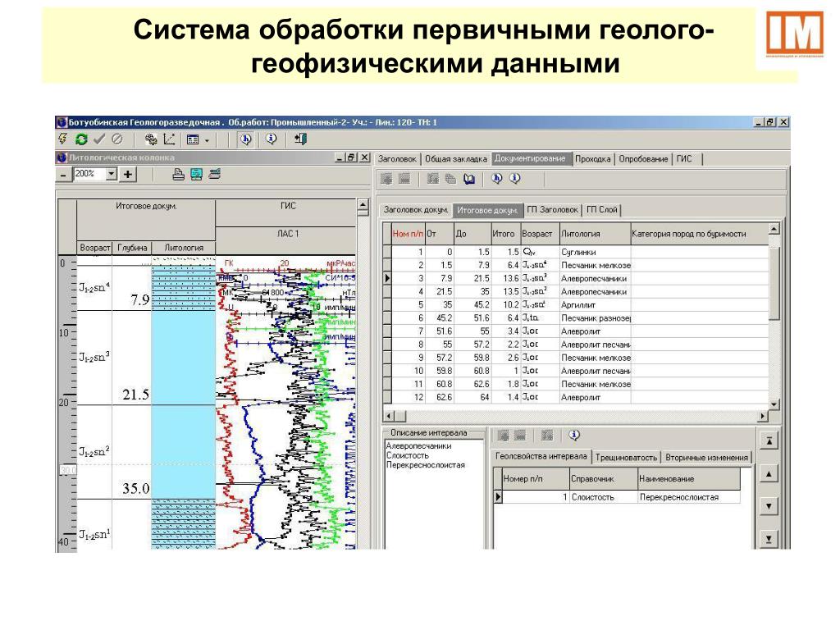
Task: Click second greyed icon in documentation toolbar
Action: [x=404, y=178]
